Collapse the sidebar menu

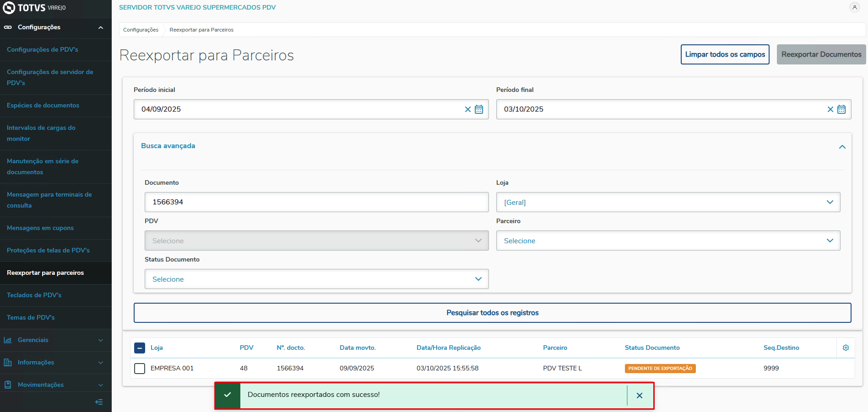[x=99, y=402]
